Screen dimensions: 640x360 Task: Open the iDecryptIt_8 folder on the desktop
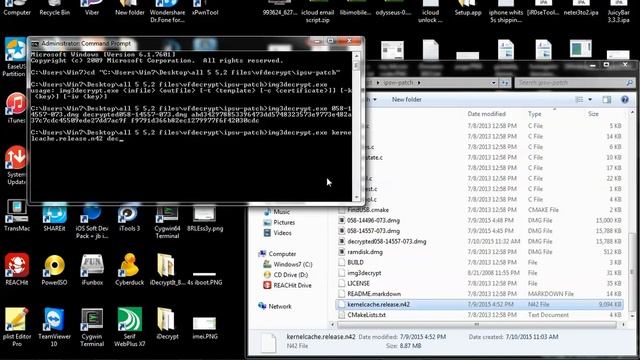[167, 269]
